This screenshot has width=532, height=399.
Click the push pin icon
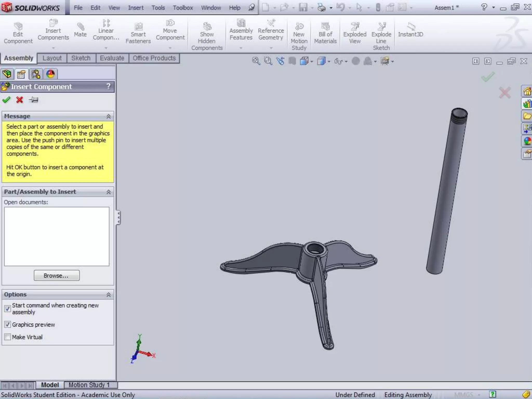click(34, 100)
